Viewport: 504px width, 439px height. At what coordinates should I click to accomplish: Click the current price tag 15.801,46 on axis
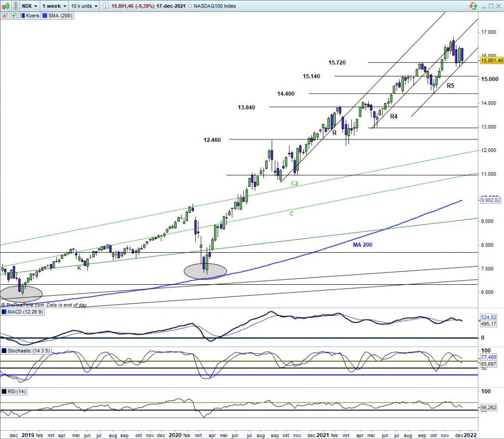[x=490, y=61]
